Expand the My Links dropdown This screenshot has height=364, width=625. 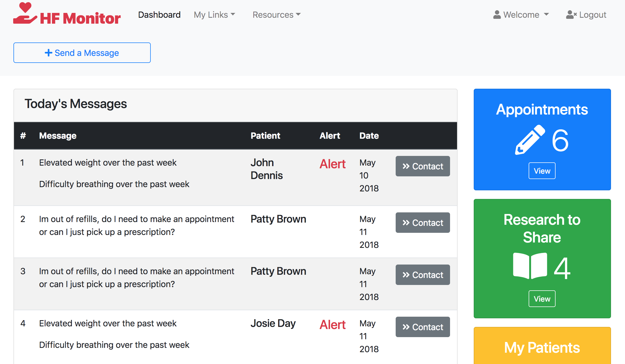point(215,15)
